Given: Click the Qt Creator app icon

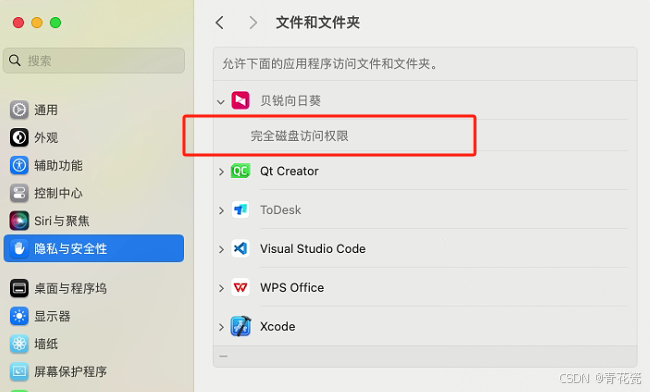Looking at the screenshot, I should pyautogui.click(x=240, y=171).
